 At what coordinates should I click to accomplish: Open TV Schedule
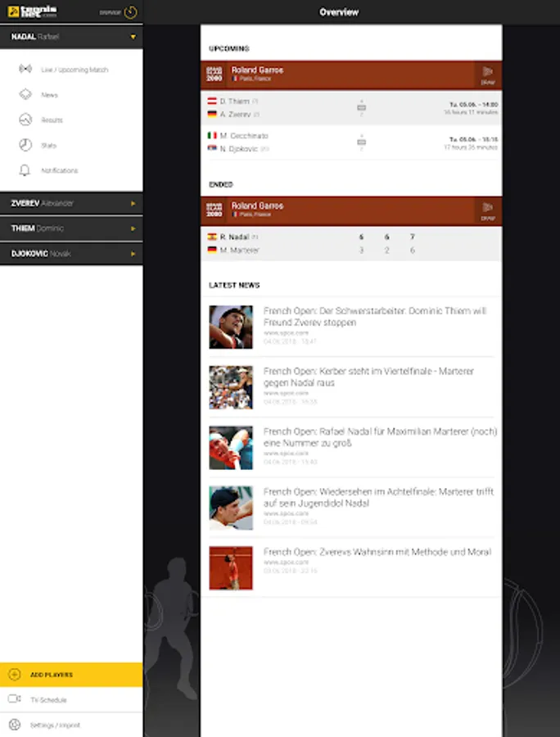[71, 699]
